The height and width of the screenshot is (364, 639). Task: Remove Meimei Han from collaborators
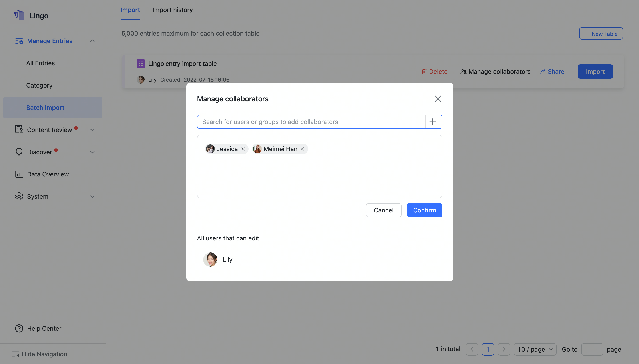coord(302,149)
